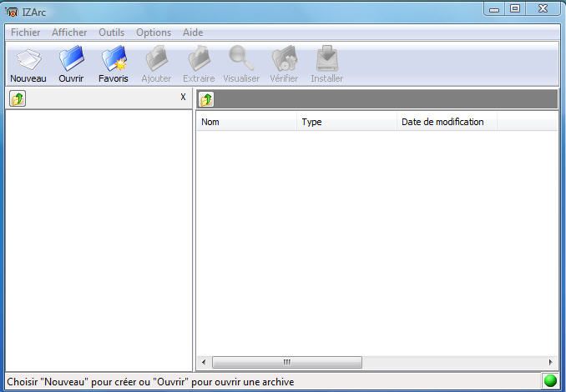This screenshot has width=566, height=392.
Task: Close the IZArc window
Action: pos(543,8)
